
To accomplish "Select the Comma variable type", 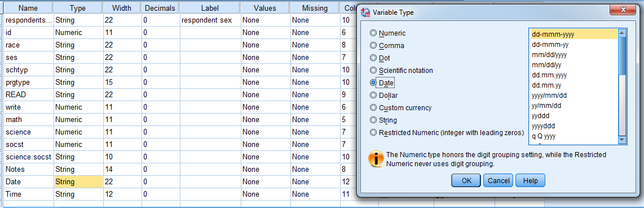I will tap(373, 46).
